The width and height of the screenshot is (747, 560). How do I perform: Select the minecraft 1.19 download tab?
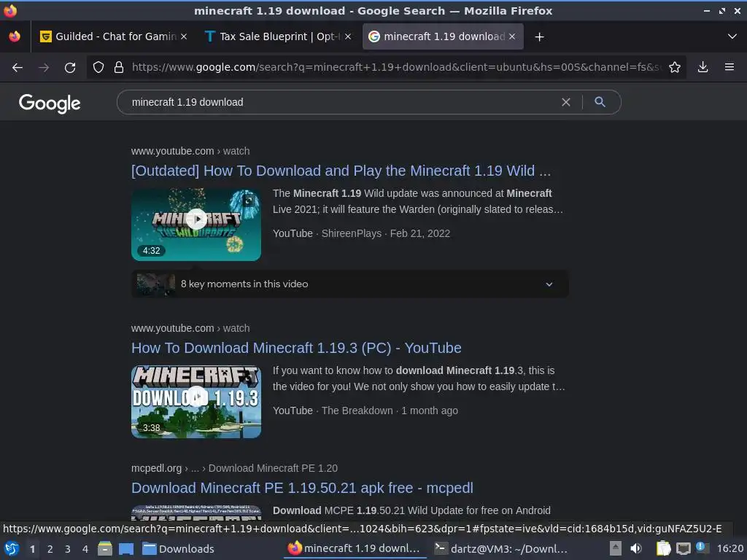click(443, 36)
